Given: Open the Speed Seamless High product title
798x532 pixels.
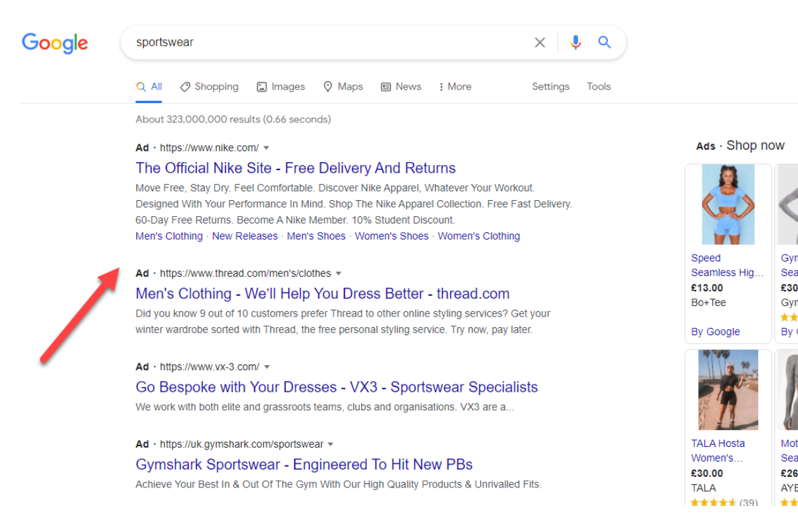Looking at the screenshot, I should pos(728,265).
